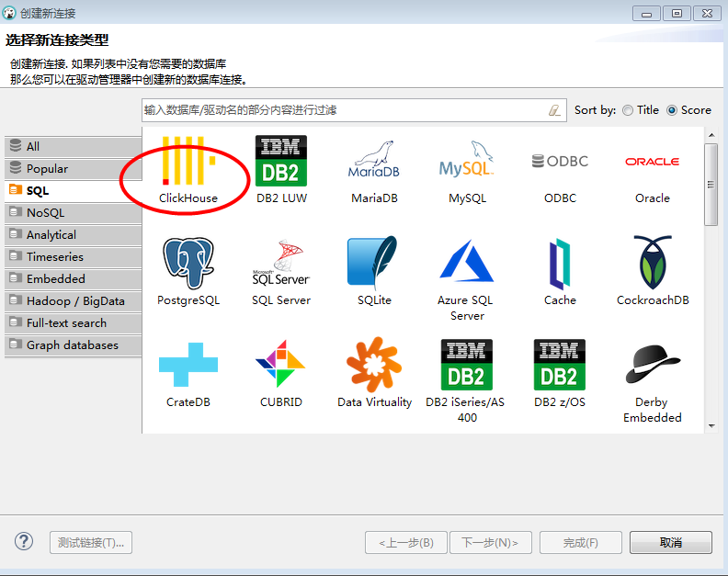Switch to Graph databases category
Screen dimensions: 728x576
(x=73, y=344)
